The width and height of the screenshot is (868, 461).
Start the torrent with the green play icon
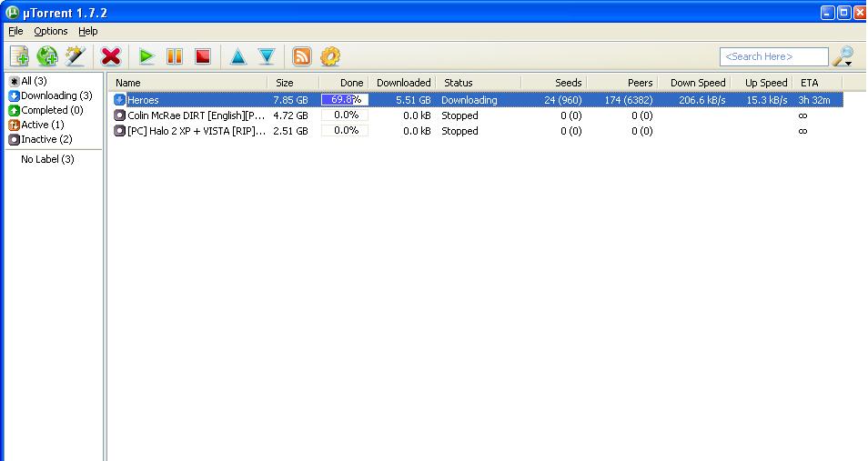click(x=146, y=56)
